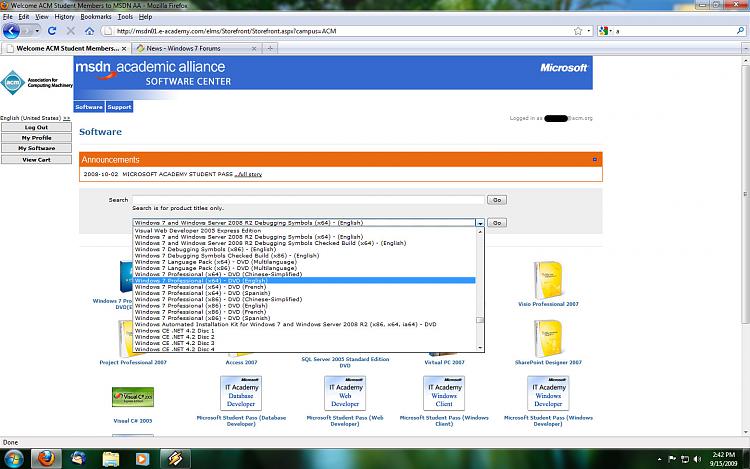The width and height of the screenshot is (750, 469).
Task: Click Go next to the product dropdown
Action: coord(497,223)
